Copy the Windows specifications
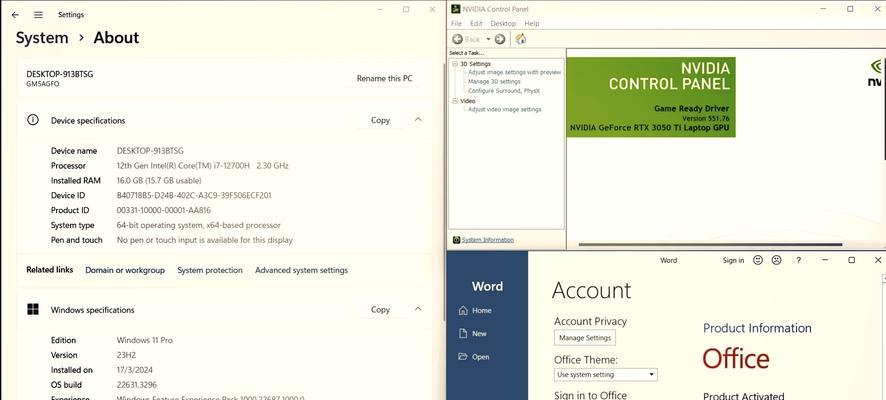The image size is (886, 400). (x=380, y=309)
